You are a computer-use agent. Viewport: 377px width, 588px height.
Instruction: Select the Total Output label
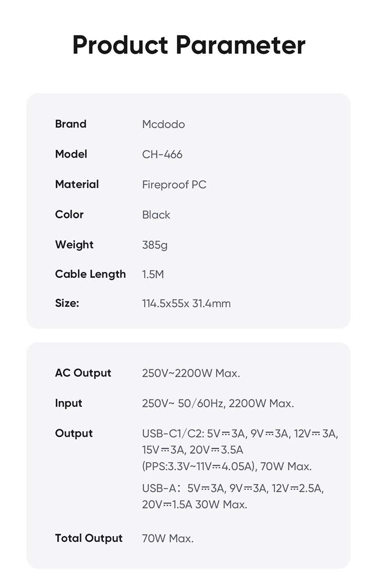click(x=88, y=538)
